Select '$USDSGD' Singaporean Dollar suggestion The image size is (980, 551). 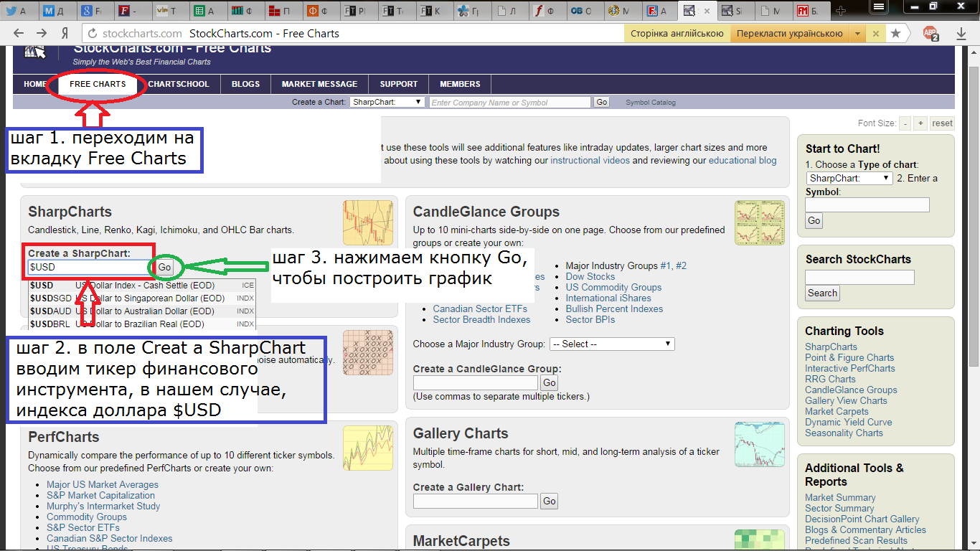142,298
